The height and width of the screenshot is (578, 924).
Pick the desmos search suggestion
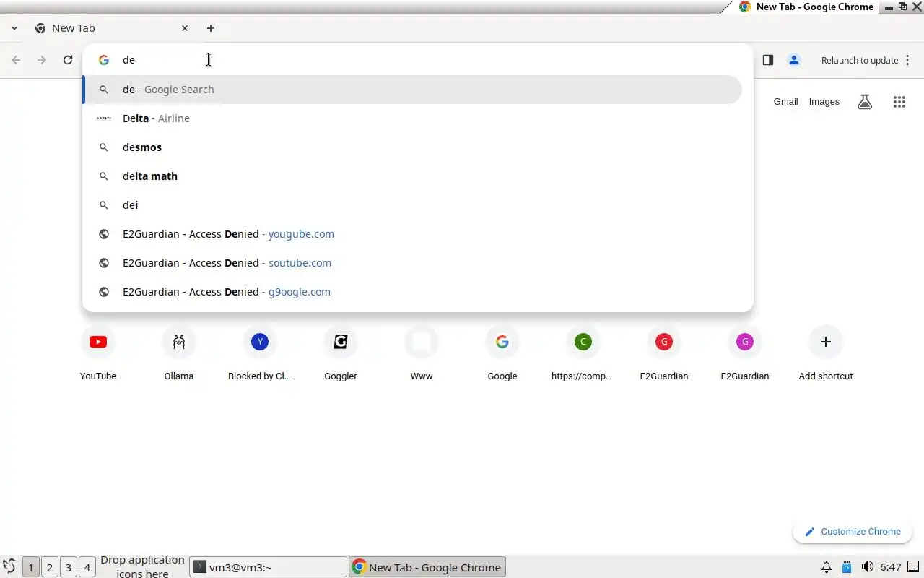(x=413, y=147)
